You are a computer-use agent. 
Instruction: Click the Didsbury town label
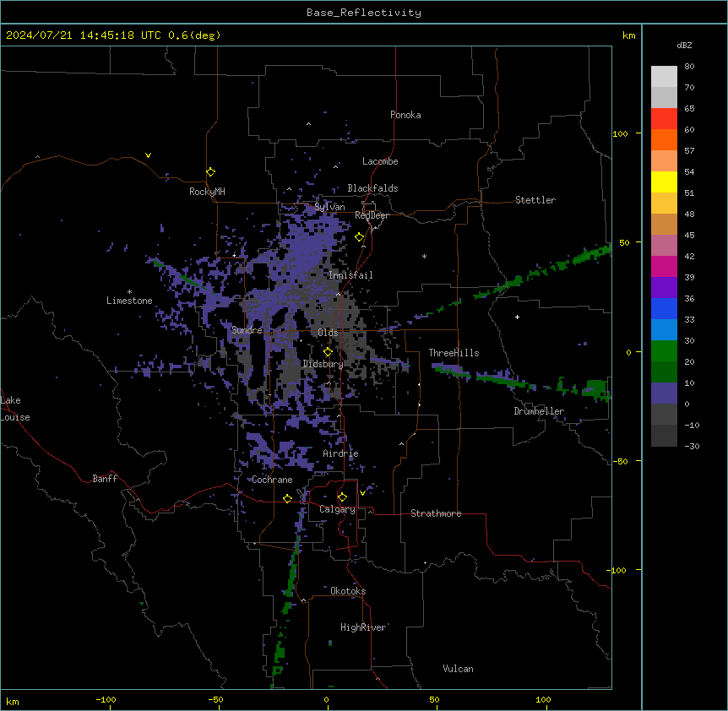pyautogui.click(x=323, y=364)
